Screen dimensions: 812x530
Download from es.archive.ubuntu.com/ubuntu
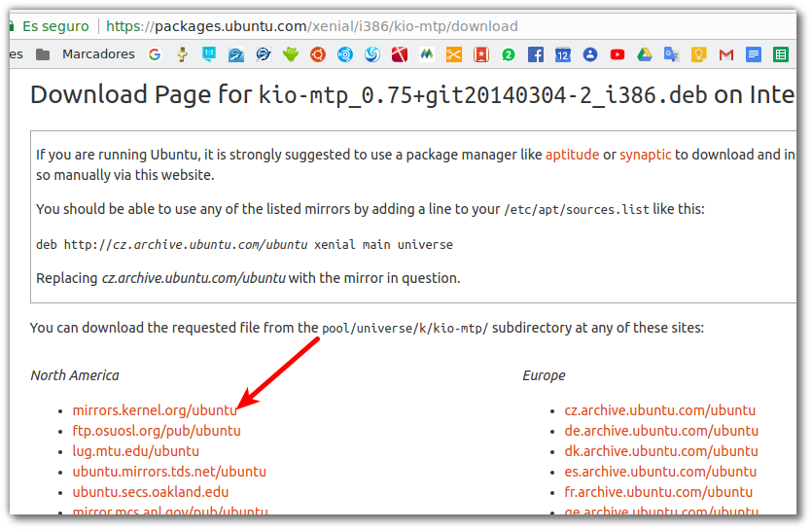click(x=660, y=472)
